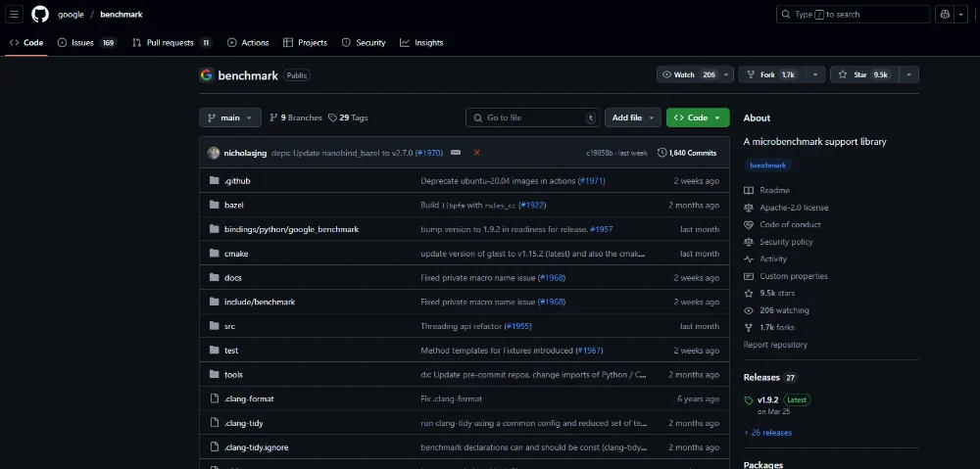Viewport: 980px width, 469px height.
Task: Open the green Code dropdown
Action: tap(698, 117)
